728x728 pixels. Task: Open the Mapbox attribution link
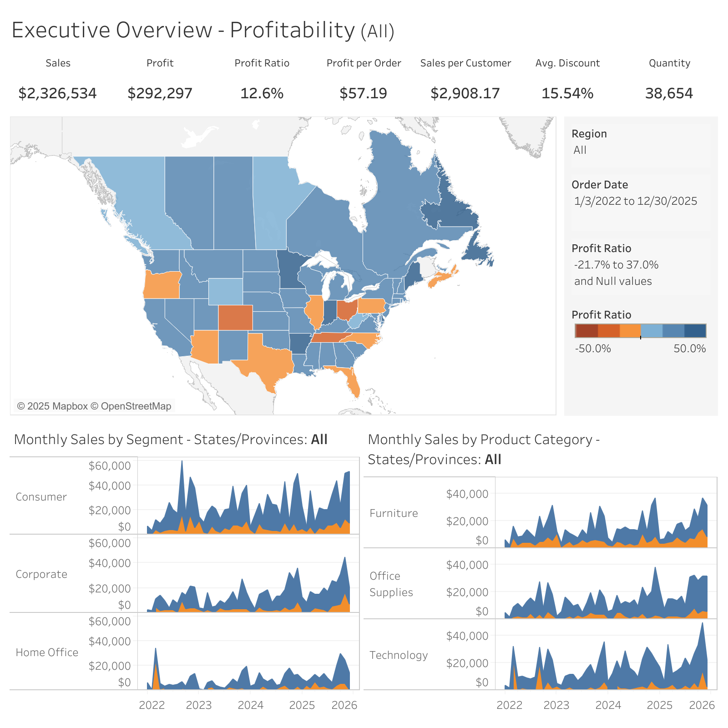(x=52, y=406)
